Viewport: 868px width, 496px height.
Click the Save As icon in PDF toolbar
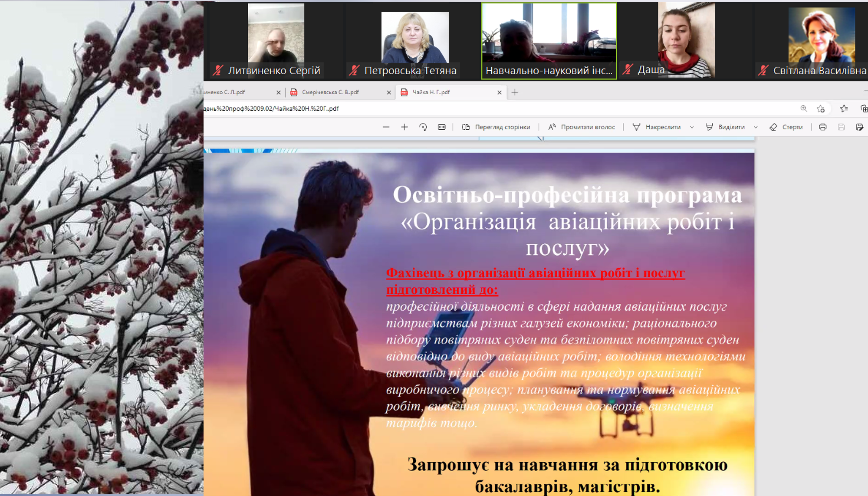860,127
